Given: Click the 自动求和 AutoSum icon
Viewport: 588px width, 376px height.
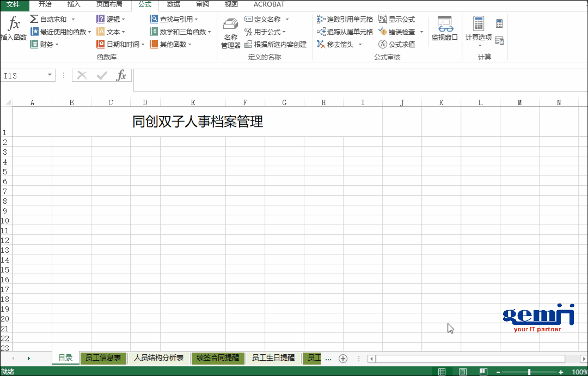Looking at the screenshot, I should pyautogui.click(x=34, y=19).
